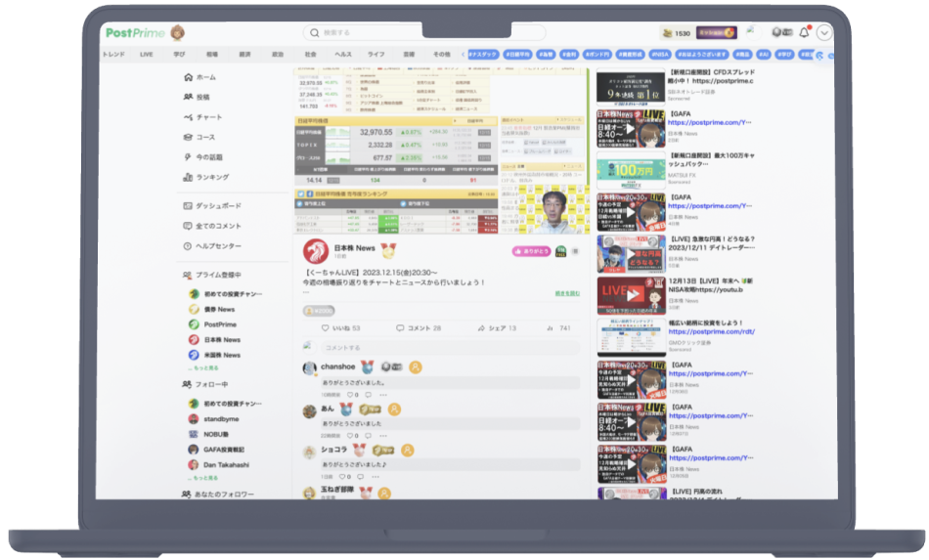Click reply icon under あん's comment
Screen dimensions: 929x560
point(368,436)
